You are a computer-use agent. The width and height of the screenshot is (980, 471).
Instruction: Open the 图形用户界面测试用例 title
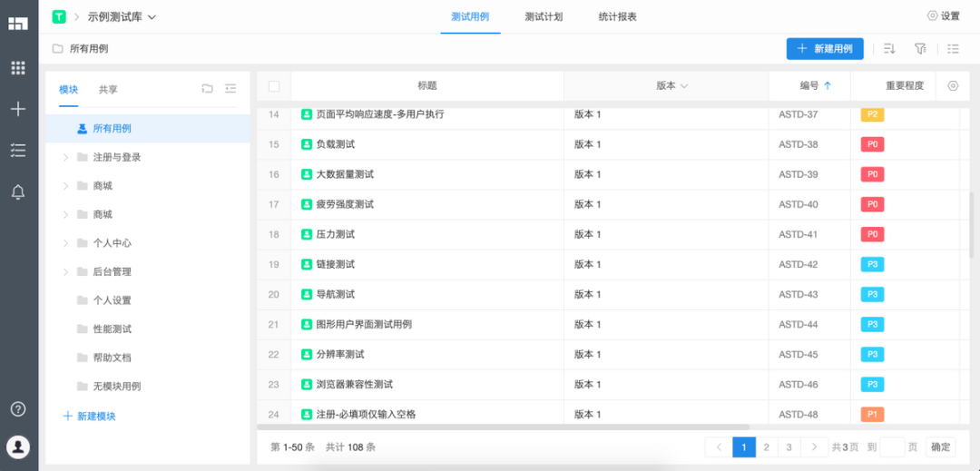pos(365,324)
